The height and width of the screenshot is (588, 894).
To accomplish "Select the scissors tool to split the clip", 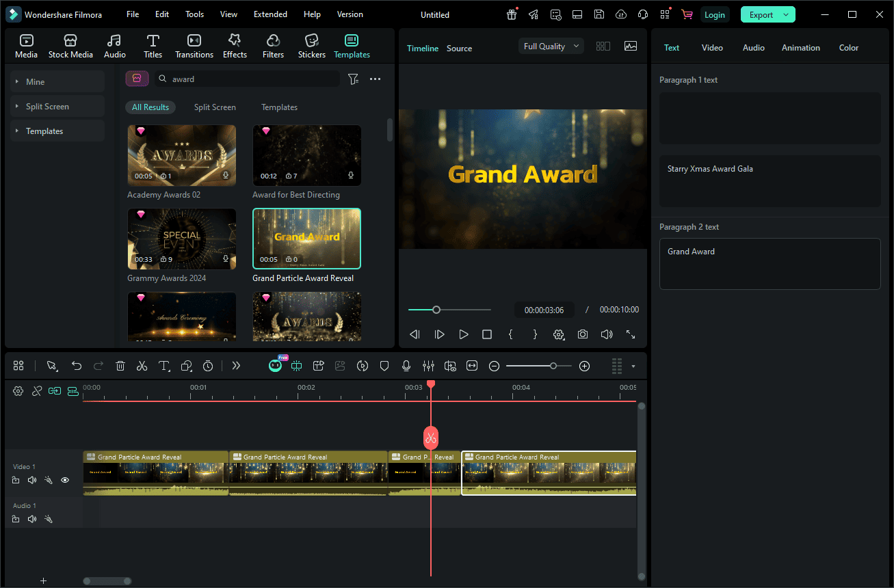I will tap(142, 366).
